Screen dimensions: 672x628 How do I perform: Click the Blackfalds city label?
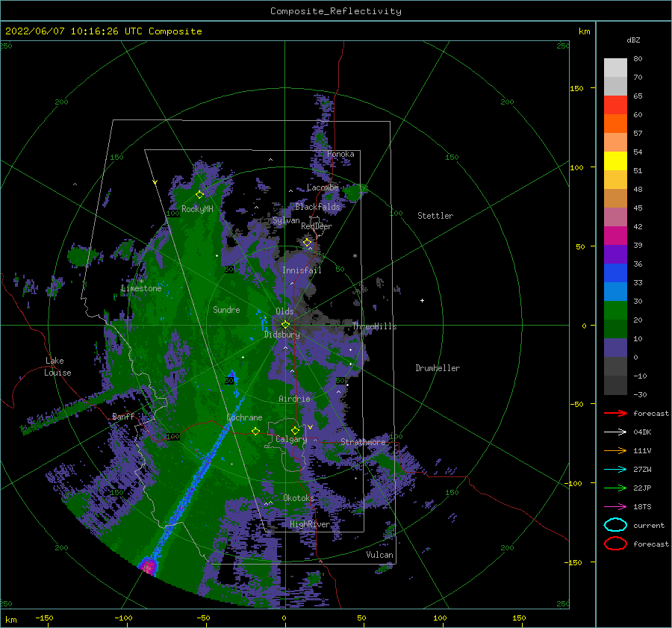(317, 207)
